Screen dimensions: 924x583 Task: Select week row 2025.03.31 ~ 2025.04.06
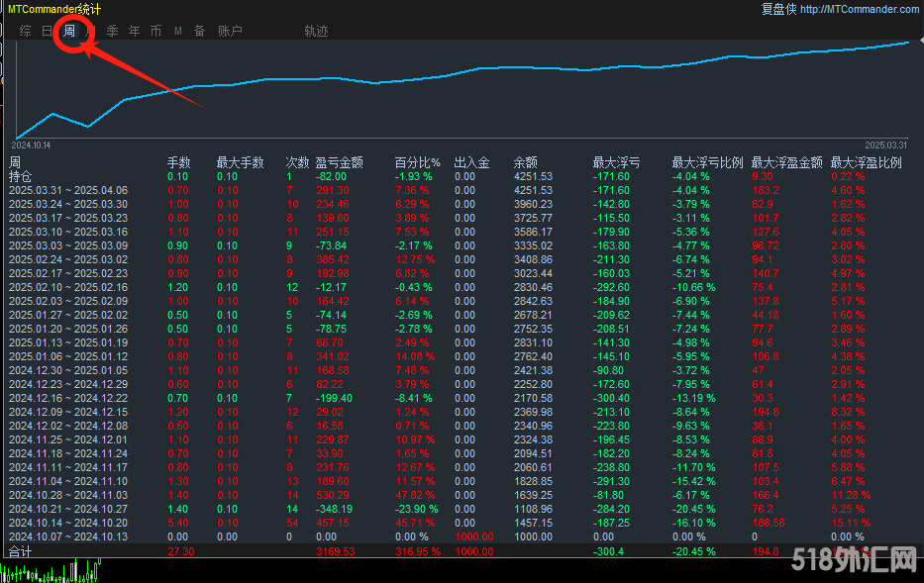(x=68, y=190)
